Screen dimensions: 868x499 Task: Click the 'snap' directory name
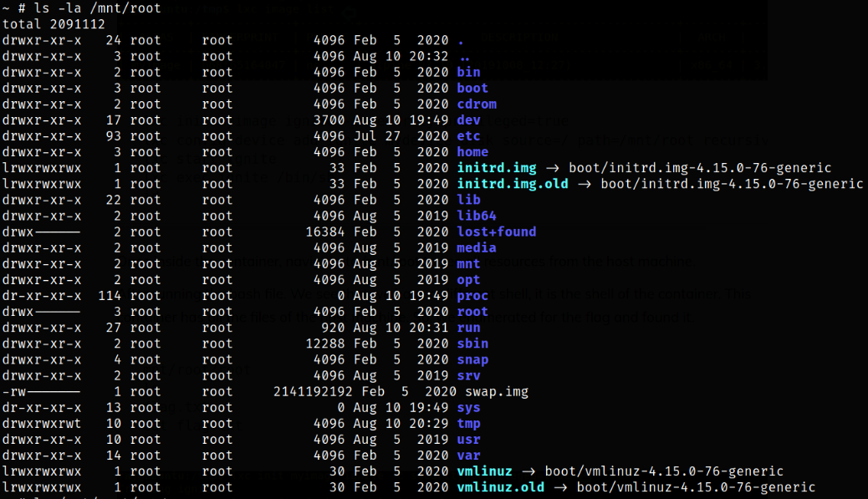tap(472, 360)
